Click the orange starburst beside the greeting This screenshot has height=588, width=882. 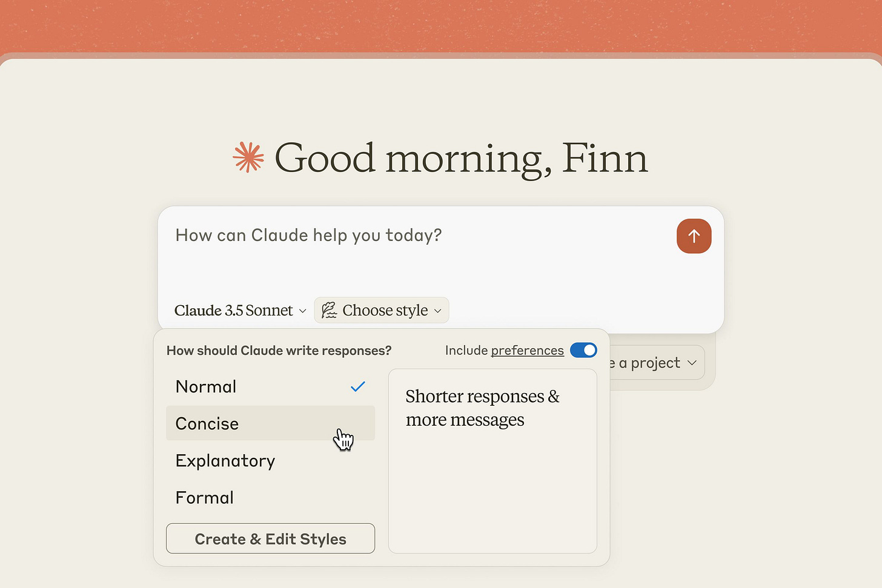pyautogui.click(x=248, y=157)
